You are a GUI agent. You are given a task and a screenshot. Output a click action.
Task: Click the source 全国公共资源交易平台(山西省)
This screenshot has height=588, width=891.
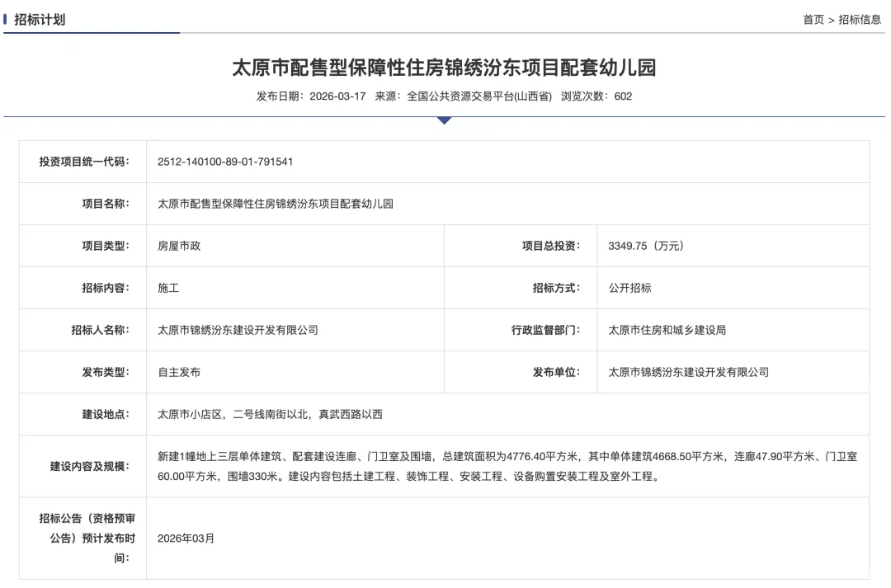tap(479, 96)
